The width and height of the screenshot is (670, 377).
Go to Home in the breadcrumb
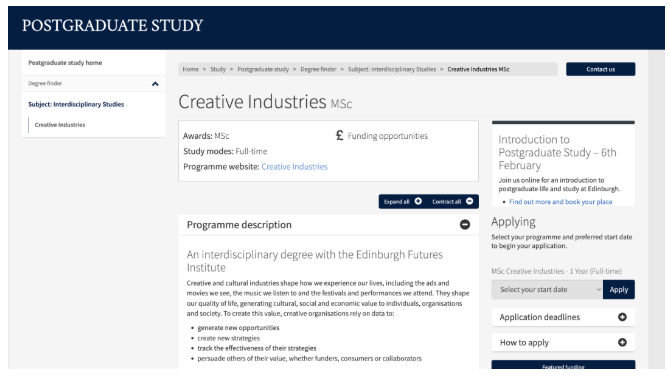pos(191,69)
